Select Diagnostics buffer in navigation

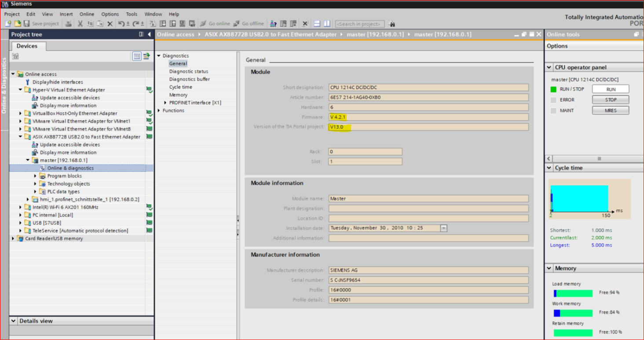(189, 79)
